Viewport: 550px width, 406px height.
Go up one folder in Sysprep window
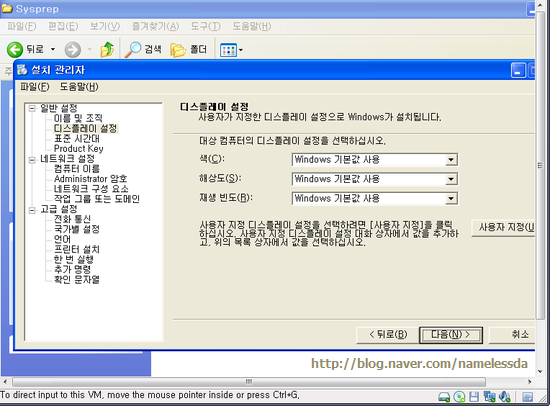click(107, 49)
